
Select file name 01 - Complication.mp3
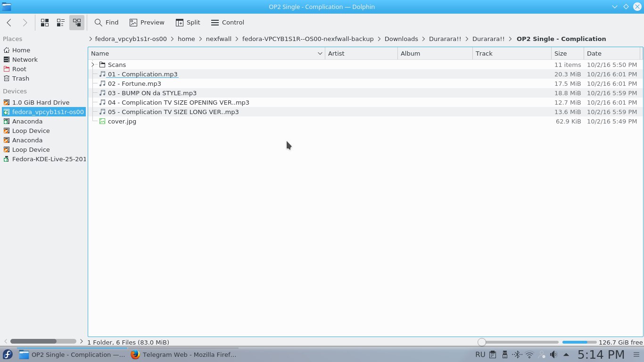point(143,74)
